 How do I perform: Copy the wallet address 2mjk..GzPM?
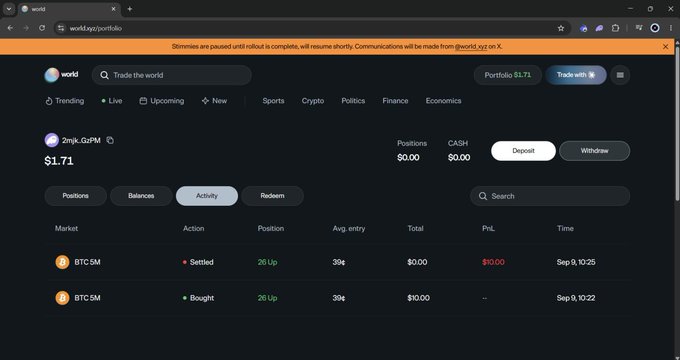(110, 140)
